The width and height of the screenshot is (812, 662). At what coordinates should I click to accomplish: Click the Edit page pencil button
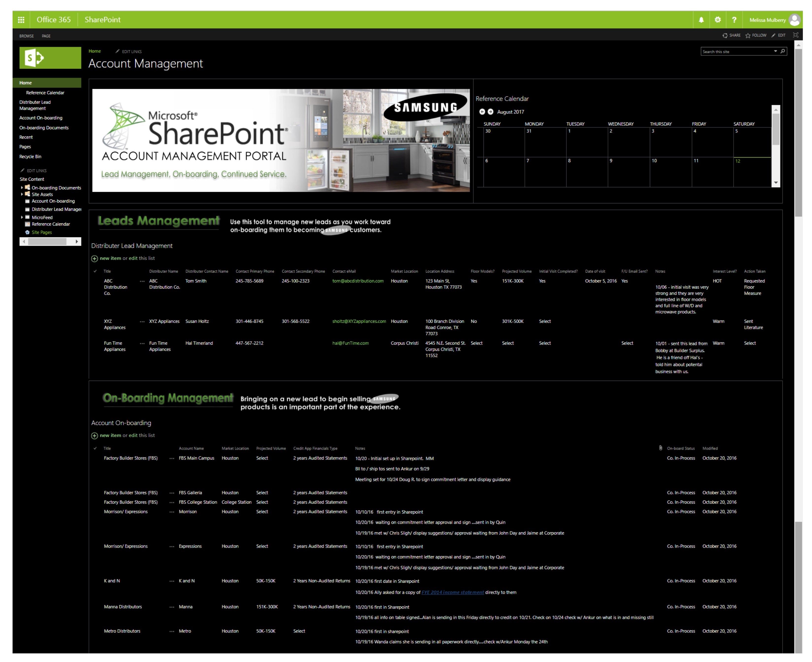778,35
